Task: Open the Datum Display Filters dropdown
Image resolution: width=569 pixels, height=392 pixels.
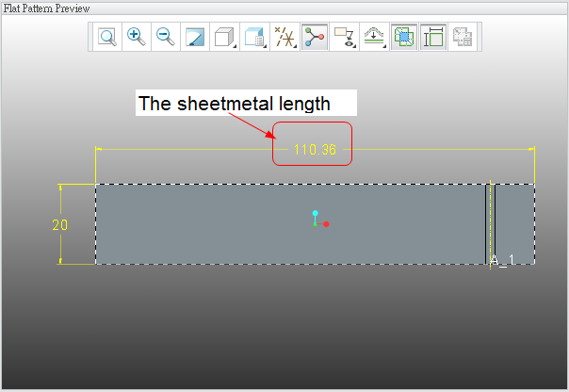Action: [284, 37]
